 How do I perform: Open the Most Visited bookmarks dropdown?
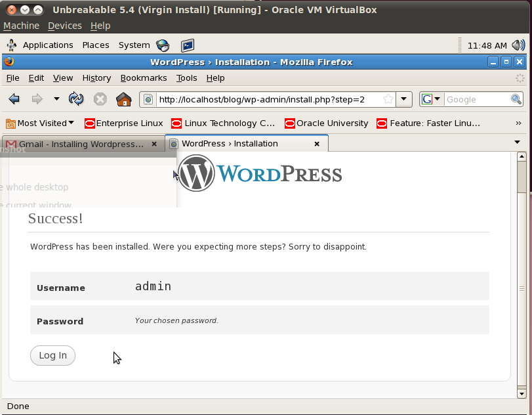click(x=40, y=123)
